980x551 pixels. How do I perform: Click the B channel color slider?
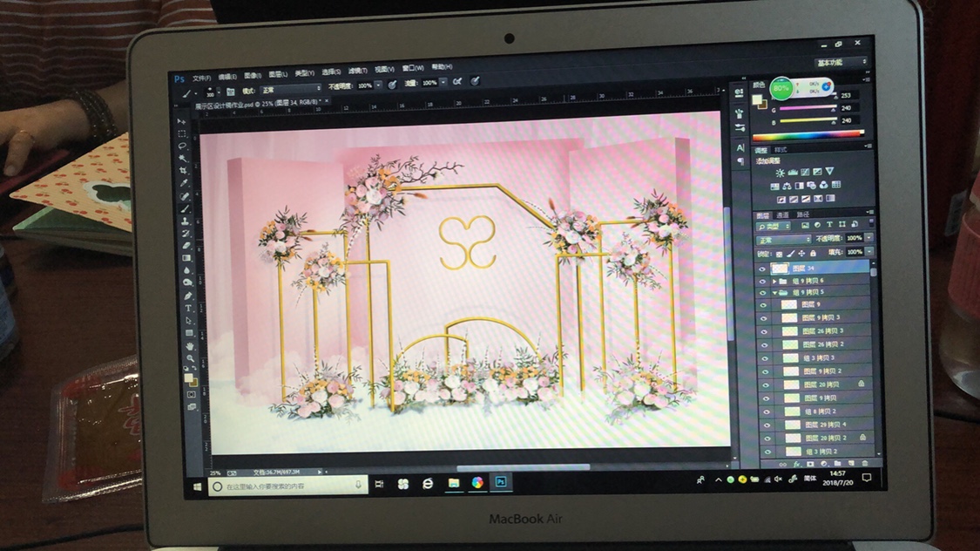pyautogui.click(x=808, y=121)
